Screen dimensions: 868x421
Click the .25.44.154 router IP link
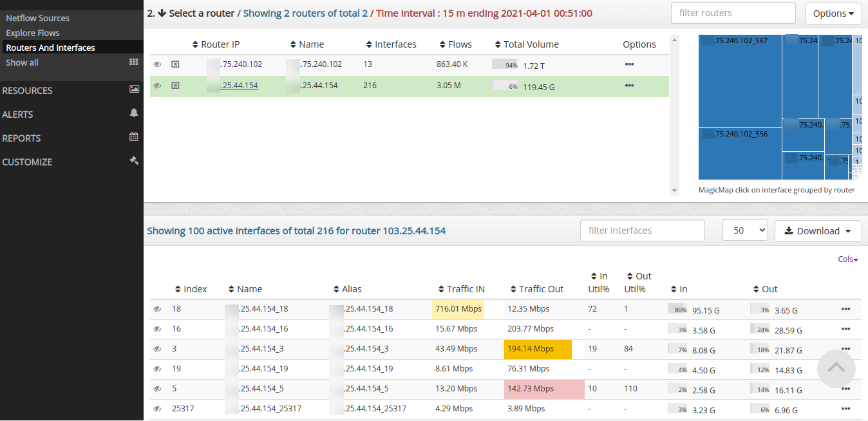tap(239, 86)
